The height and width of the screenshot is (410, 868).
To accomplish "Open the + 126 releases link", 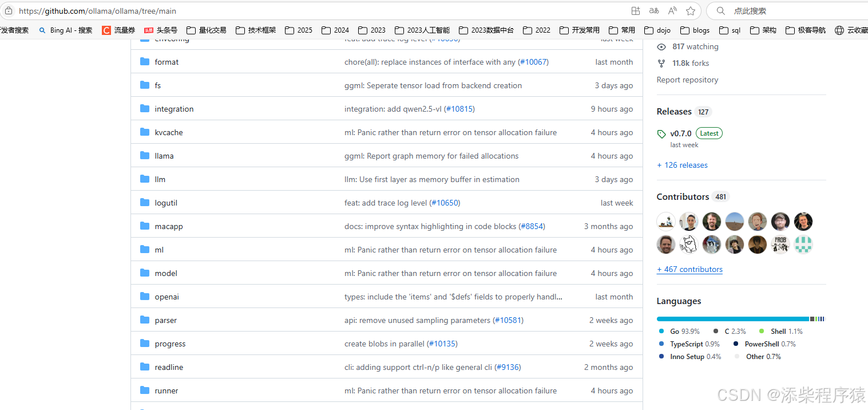I will click(682, 165).
